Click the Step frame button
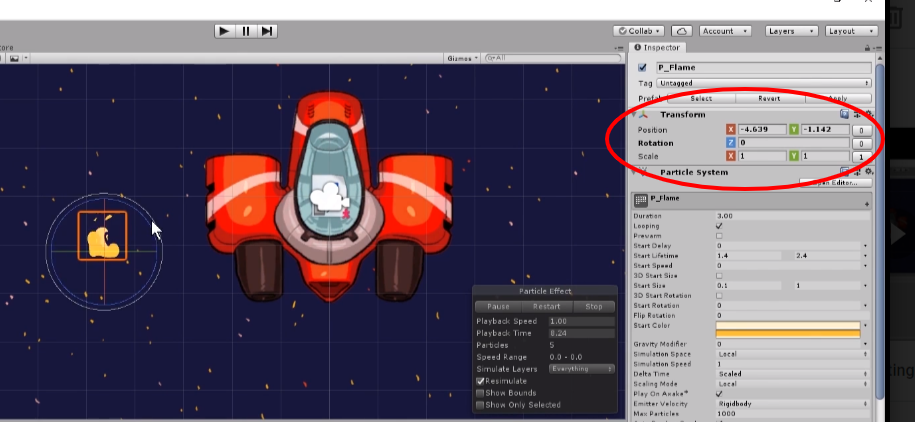The height and width of the screenshot is (422, 915). click(x=266, y=31)
